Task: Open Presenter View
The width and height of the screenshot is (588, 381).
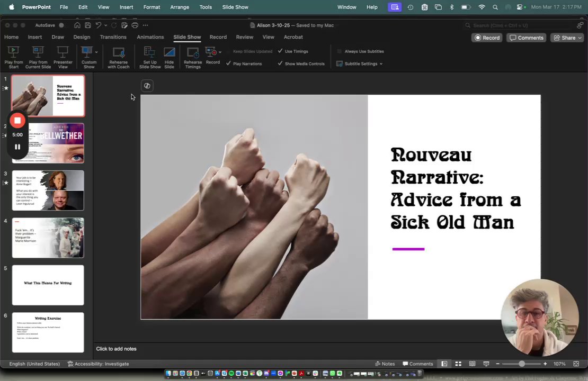Action: pos(63,52)
